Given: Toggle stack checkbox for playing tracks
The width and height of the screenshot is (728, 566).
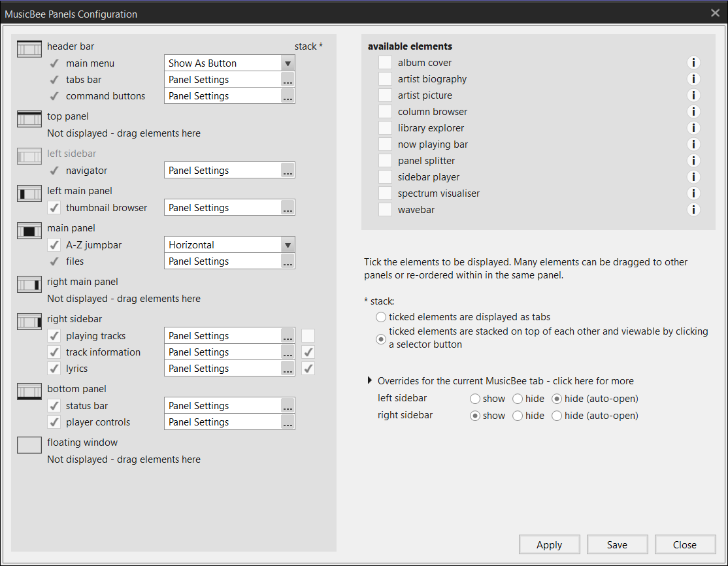Looking at the screenshot, I should coord(308,336).
